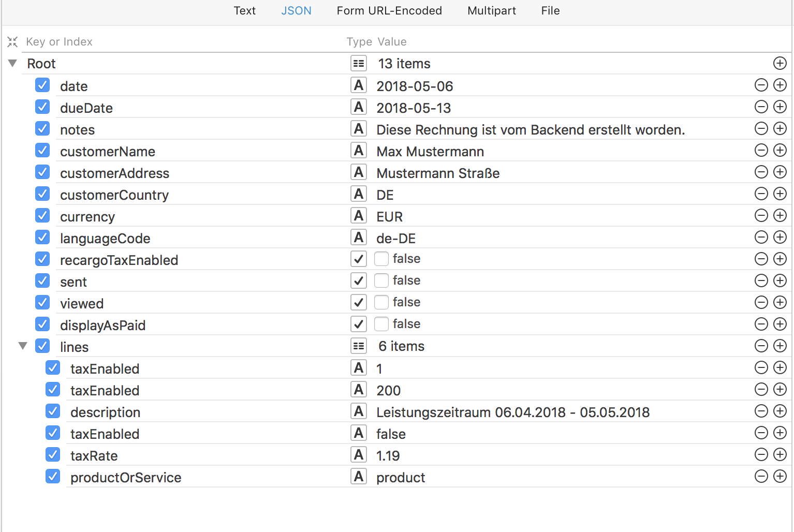Click the taxRate value 1.19
794x532 pixels.
(x=388, y=455)
